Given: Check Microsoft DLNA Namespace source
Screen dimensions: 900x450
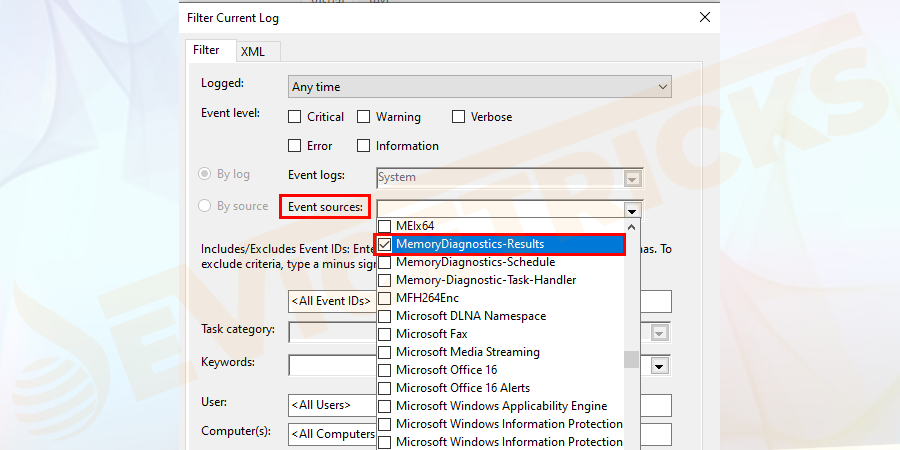Looking at the screenshot, I should [385, 316].
